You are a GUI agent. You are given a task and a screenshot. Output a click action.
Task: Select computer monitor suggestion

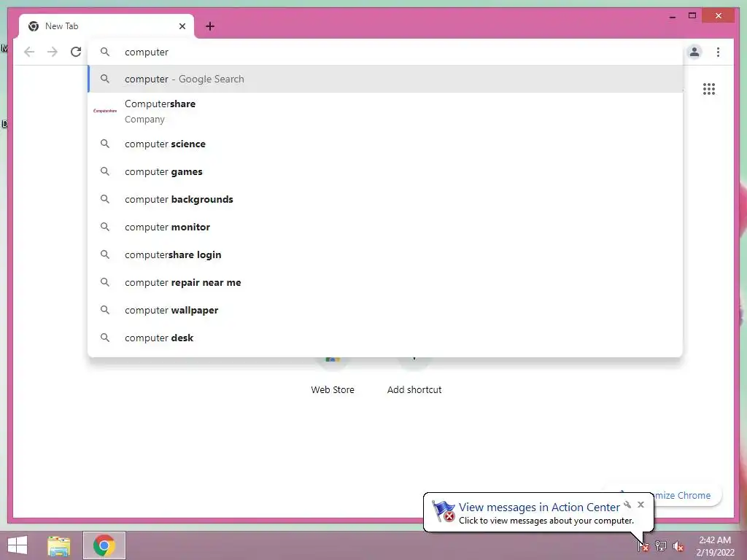385,227
